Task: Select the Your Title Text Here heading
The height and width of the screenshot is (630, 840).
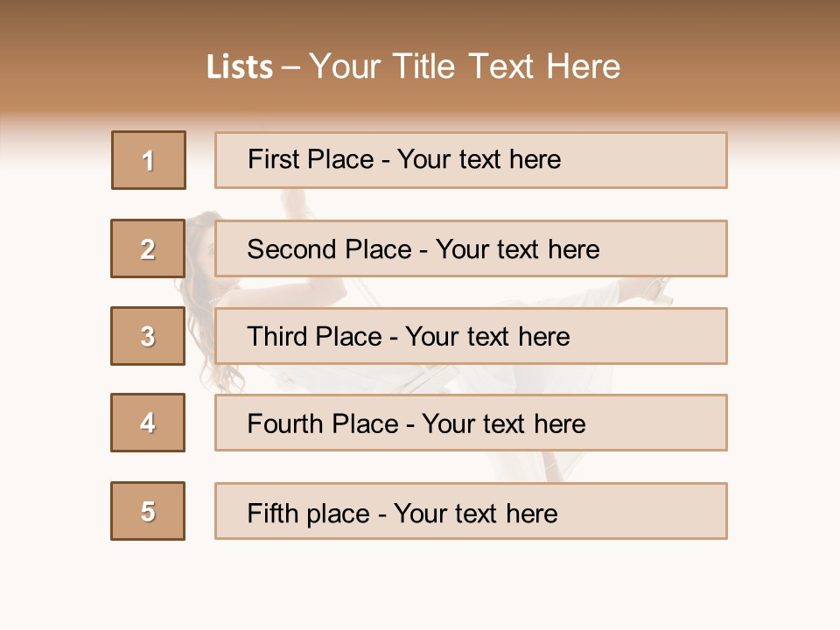Action: tap(465, 66)
